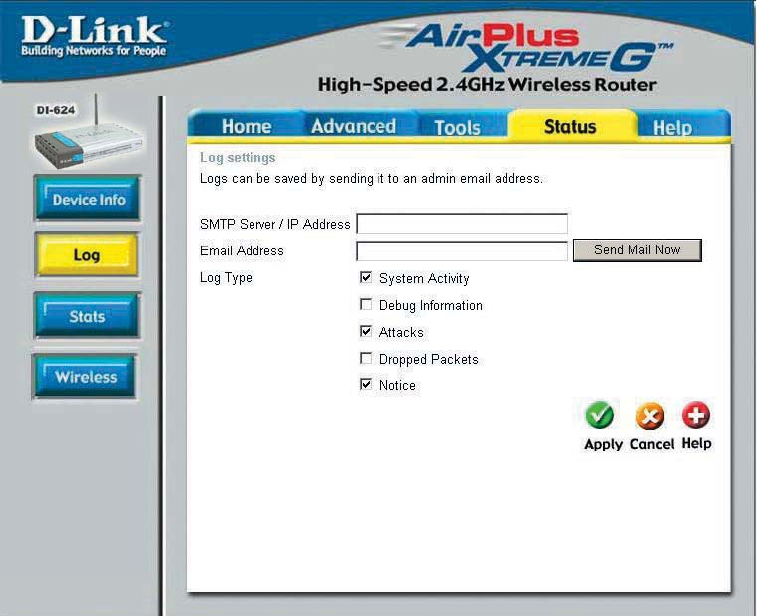Click the Email Address input field
The height and width of the screenshot is (616, 757).
(x=462, y=251)
